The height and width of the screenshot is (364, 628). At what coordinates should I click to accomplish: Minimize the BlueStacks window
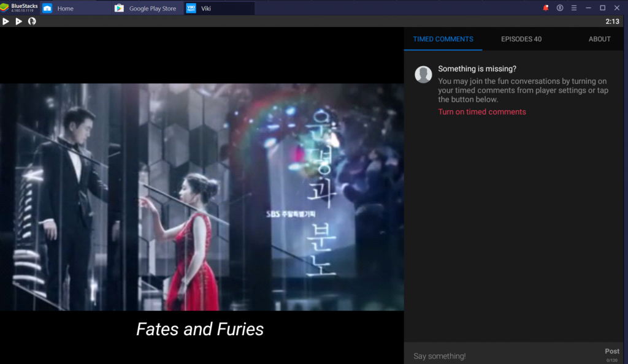(x=588, y=7)
